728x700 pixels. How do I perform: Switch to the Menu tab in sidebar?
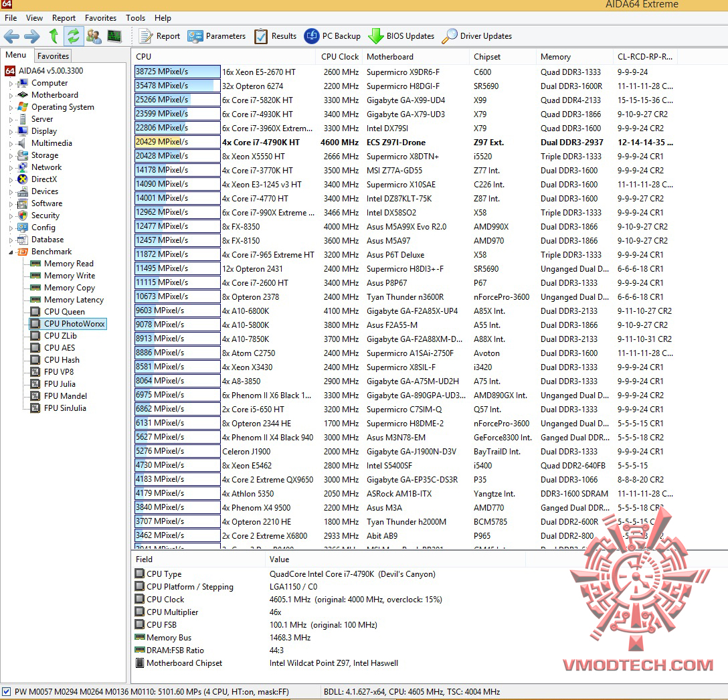16,55
